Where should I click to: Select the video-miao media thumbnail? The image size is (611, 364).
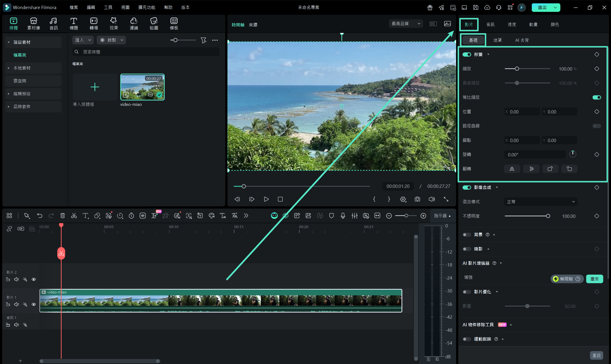[x=142, y=87]
